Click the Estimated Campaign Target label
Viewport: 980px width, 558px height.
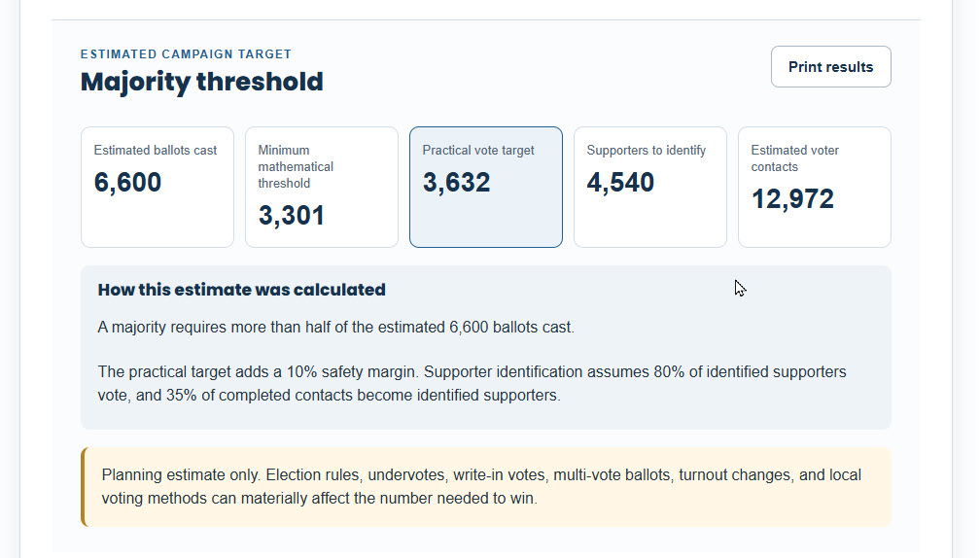coord(186,54)
